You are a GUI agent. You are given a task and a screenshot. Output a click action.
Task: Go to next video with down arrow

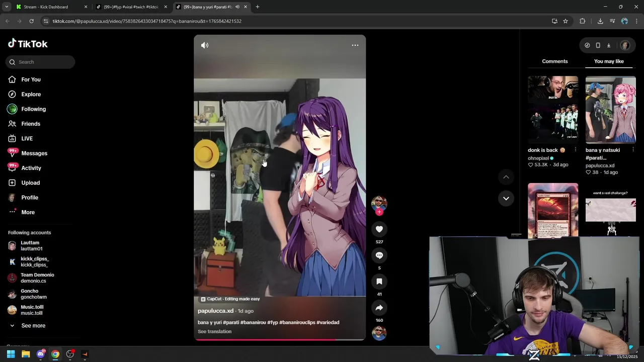point(506,198)
